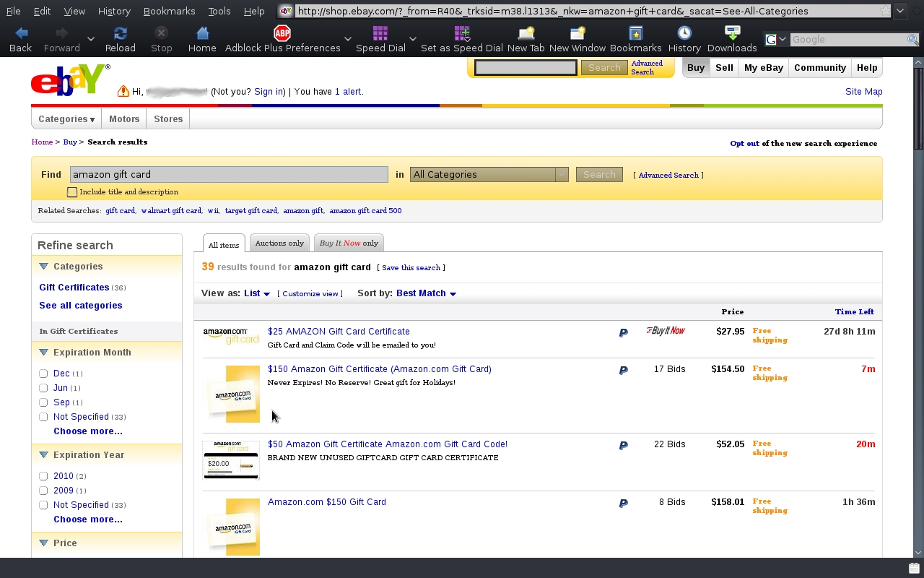Click the amazon gift card Find field

pyautogui.click(x=229, y=174)
